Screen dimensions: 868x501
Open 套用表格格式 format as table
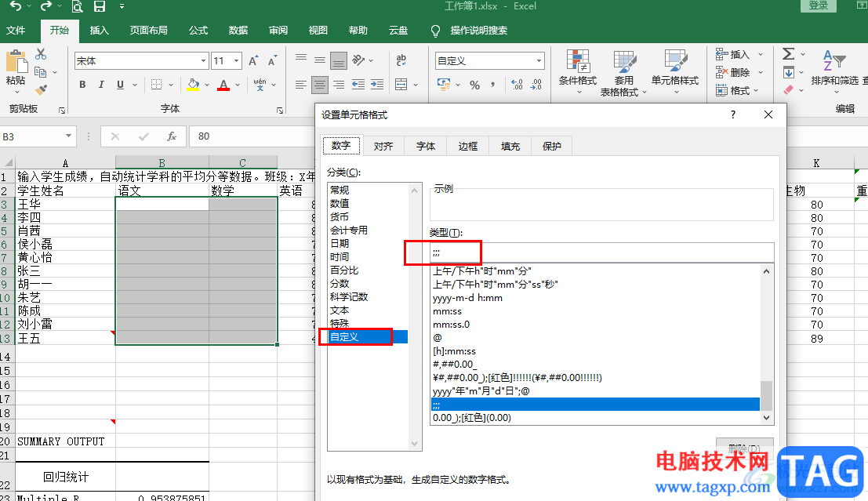pyautogui.click(x=623, y=73)
